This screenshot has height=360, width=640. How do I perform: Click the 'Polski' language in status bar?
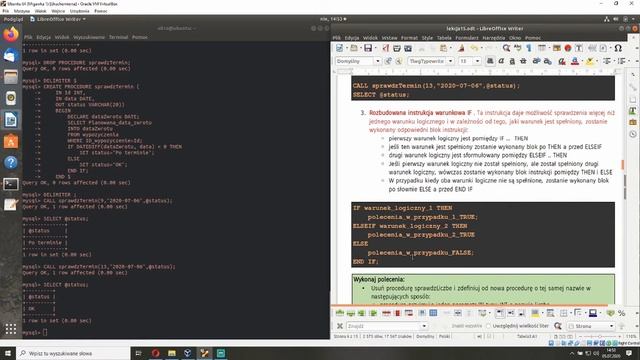pos(444,336)
